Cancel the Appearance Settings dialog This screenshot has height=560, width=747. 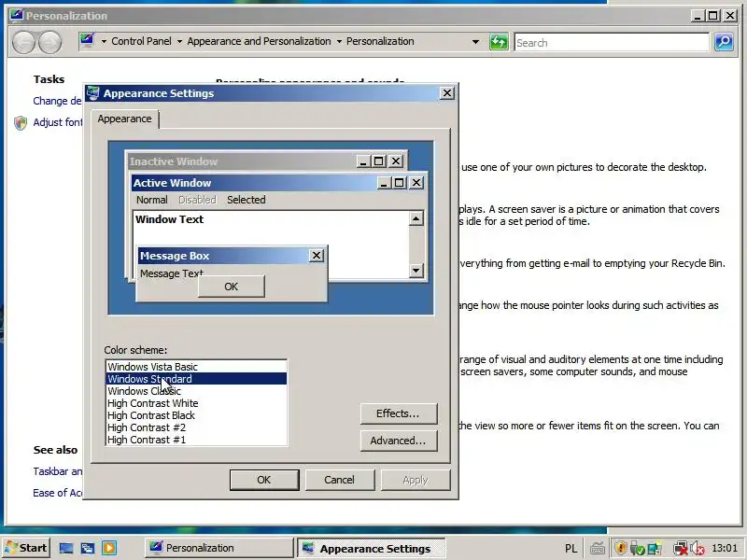340,480
